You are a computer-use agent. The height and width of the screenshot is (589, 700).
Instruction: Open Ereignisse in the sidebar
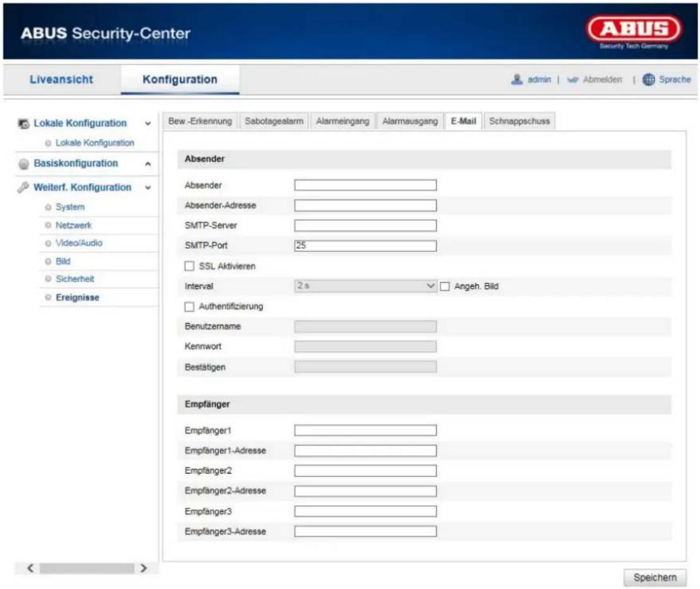[x=77, y=298]
